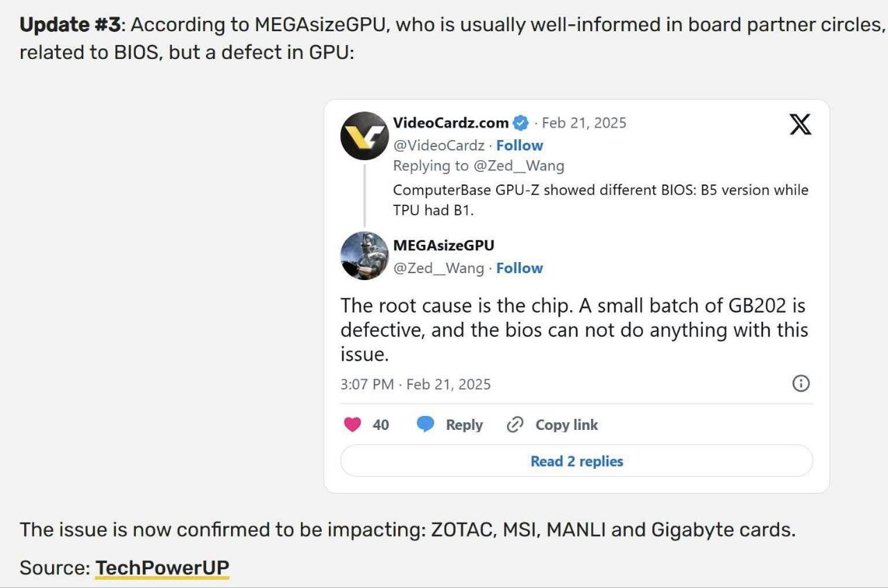
Task: Click the blue verified badge icon
Action: 520,123
